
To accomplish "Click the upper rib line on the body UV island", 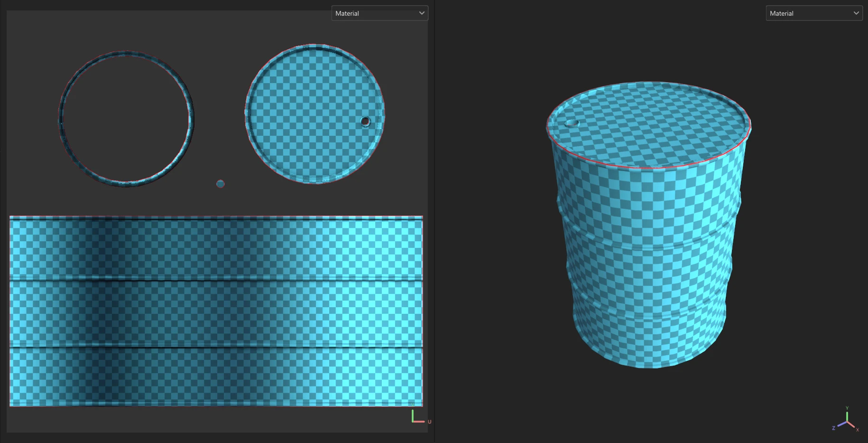I will (216, 280).
